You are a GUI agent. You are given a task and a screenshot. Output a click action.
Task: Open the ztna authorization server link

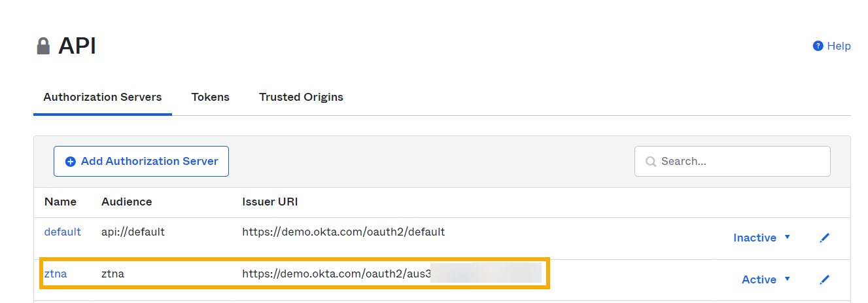coord(56,274)
